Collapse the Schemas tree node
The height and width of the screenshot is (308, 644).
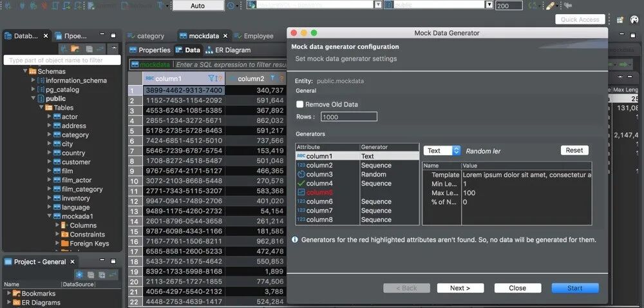[25, 71]
